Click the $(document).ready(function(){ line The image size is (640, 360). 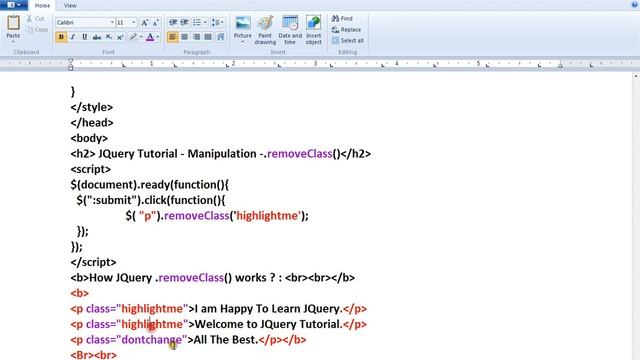[149, 185]
